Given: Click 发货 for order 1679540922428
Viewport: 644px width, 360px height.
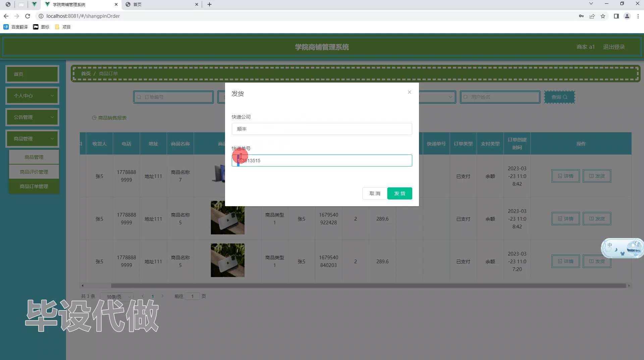Looking at the screenshot, I should click(x=597, y=219).
